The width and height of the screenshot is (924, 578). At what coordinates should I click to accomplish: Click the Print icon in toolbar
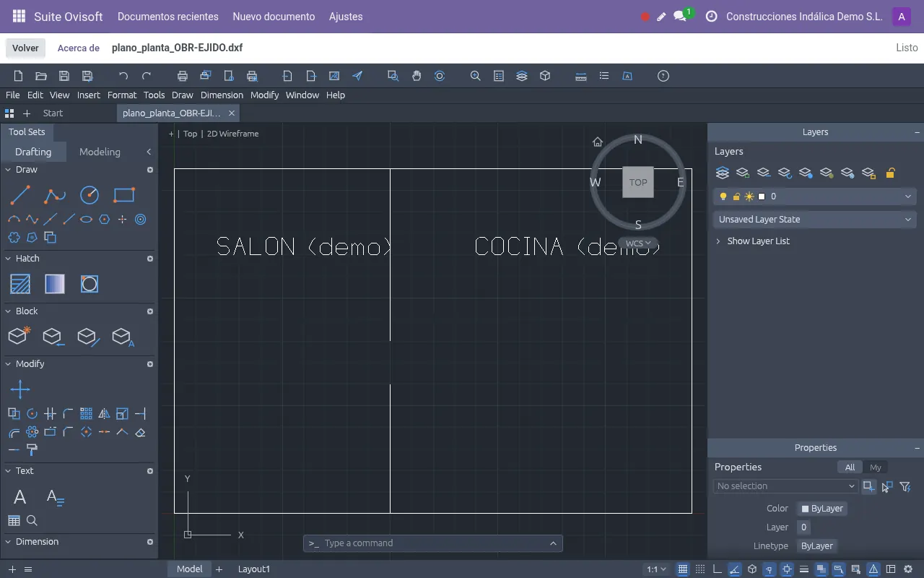coord(183,76)
